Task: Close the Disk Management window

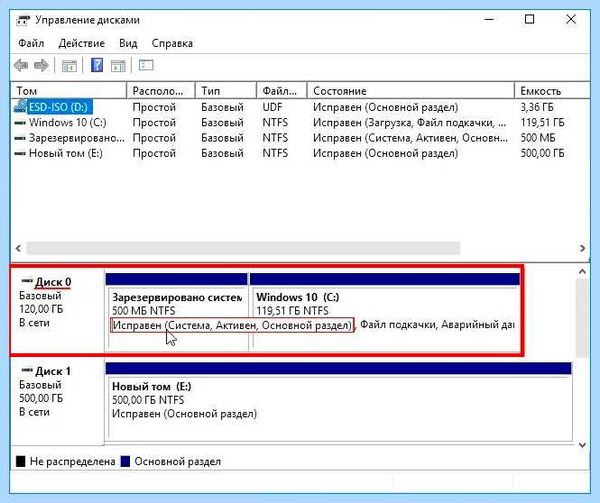Action: (571, 19)
